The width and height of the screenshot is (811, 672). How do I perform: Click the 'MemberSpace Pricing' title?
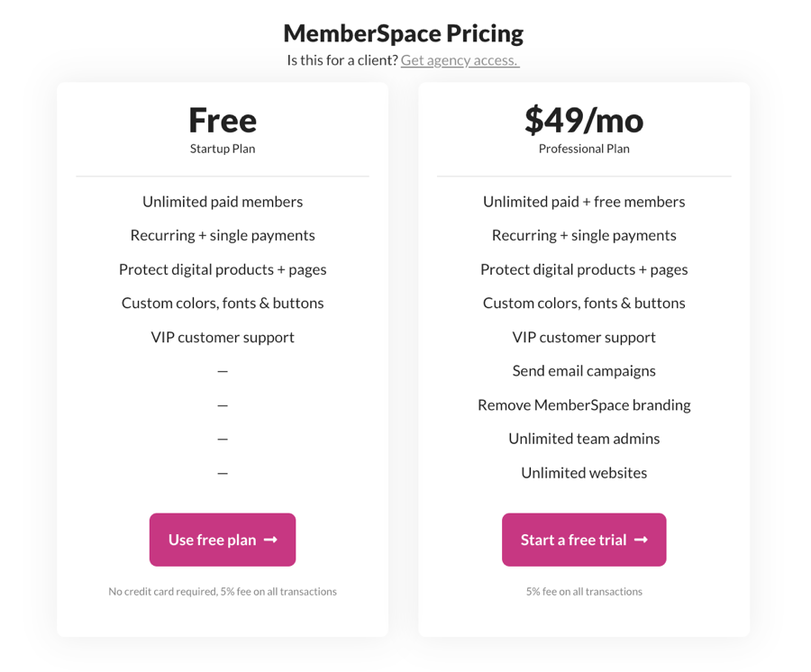coord(404,33)
